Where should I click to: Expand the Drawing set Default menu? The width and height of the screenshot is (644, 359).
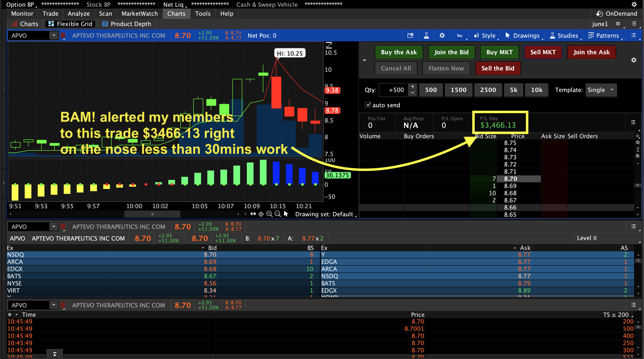pos(325,214)
